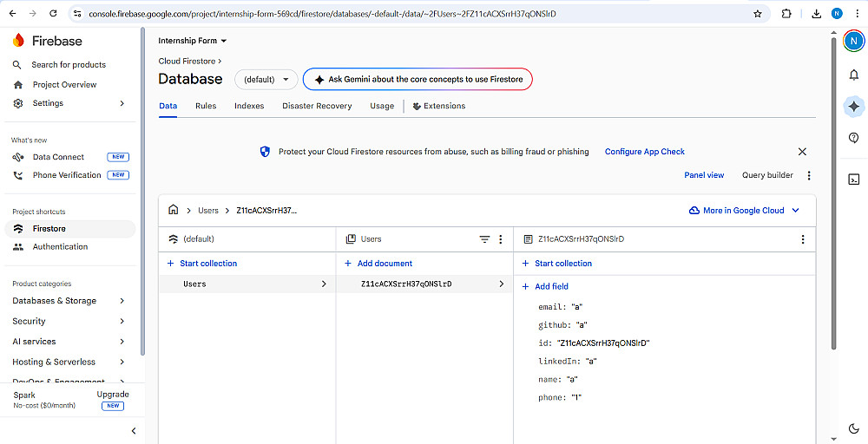Viewport: 868px width, 444px height.
Task: Select the Users collection item
Action: point(195,284)
